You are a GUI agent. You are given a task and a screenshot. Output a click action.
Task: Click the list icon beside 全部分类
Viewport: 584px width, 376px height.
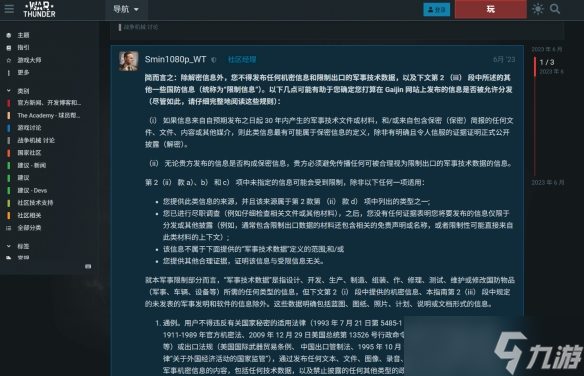click(x=9, y=228)
